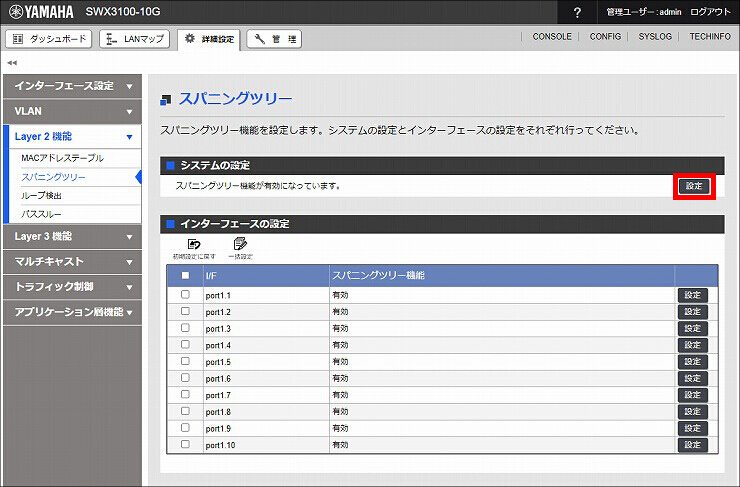Screen dimensions: 740x487
Task: Click 設定 button for port1.8
Action: click(692, 411)
